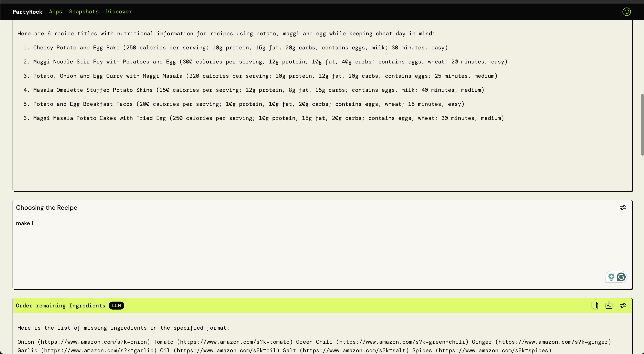Open the Amazon green+chili search link
Image resolution: width=644 pixels, height=354 pixels.
click(x=402, y=342)
